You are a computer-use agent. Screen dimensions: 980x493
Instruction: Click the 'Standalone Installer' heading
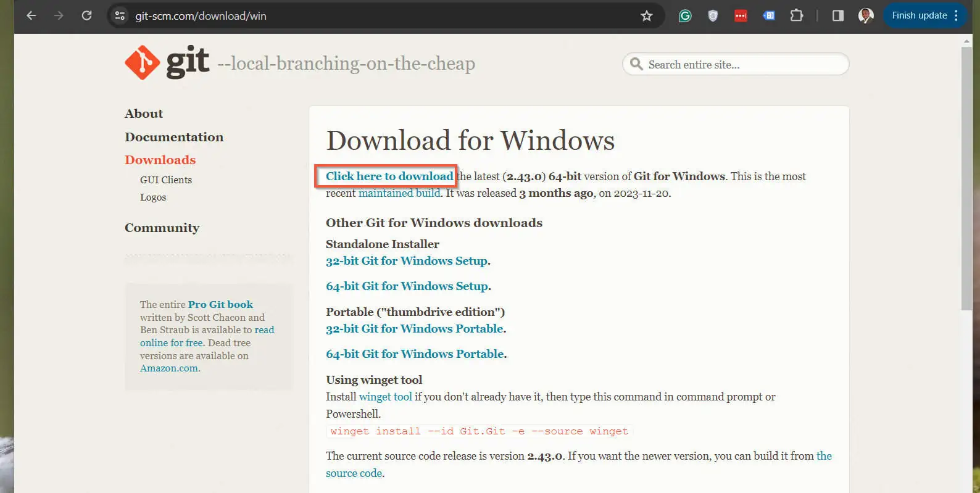(x=383, y=244)
